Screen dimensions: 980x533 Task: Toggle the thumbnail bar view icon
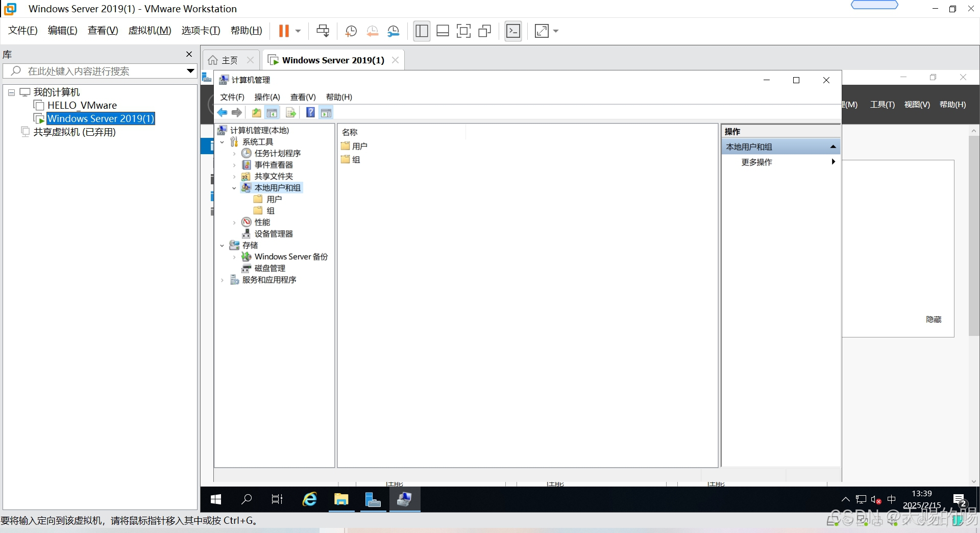click(x=443, y=31)
